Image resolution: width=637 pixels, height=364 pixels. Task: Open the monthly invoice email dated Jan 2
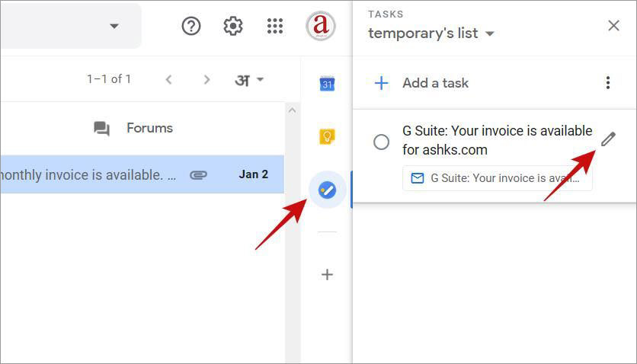click(x=142, y=174)
